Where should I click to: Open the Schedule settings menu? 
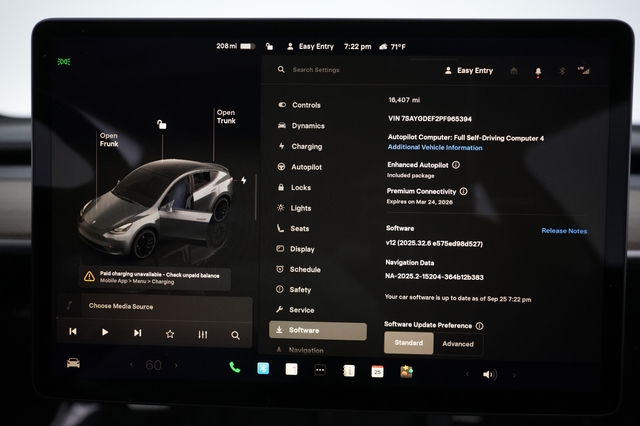click(298, 269)
